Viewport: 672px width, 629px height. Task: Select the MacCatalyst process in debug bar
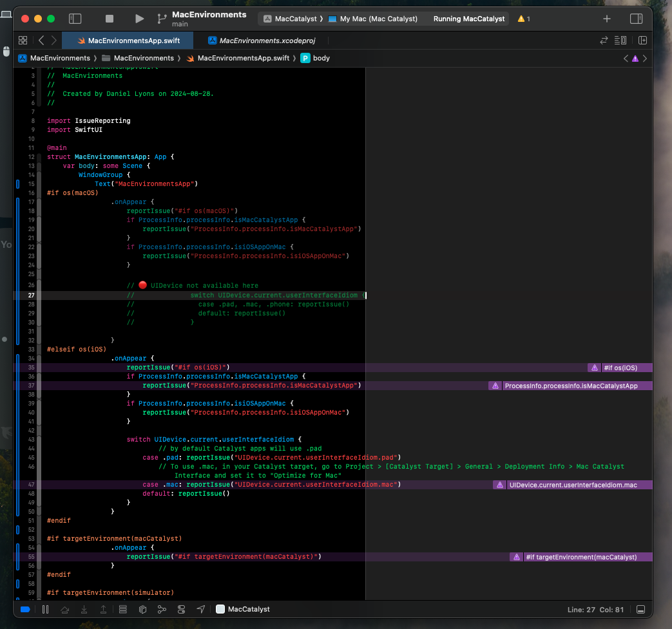click(x=243, y=609)
